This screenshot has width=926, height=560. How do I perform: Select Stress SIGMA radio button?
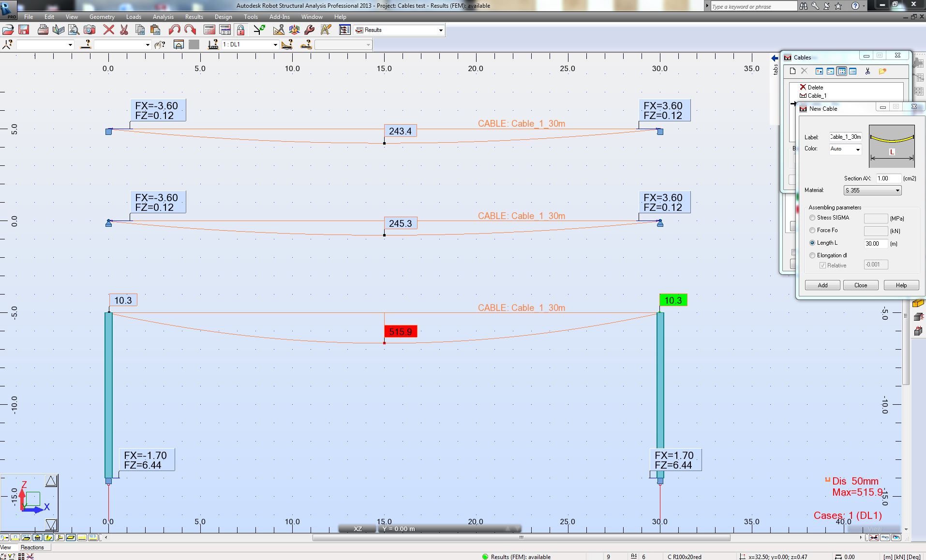[812, 218]
